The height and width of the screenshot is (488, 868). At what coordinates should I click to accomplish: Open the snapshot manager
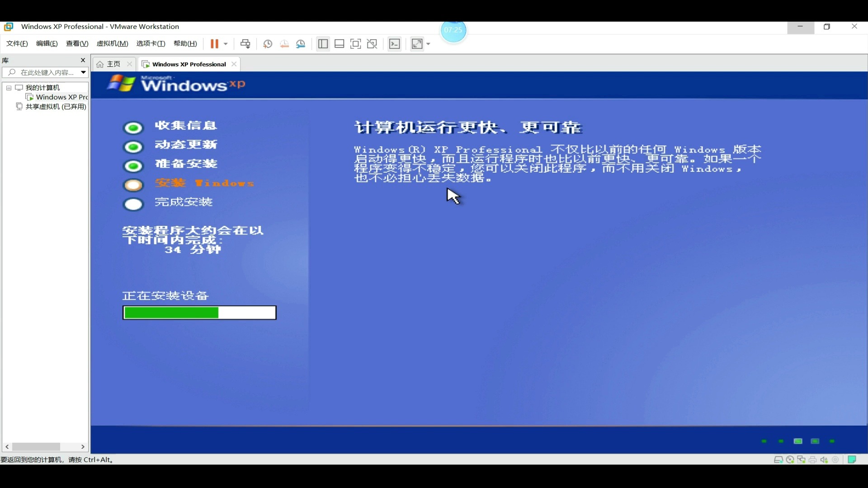tap(301, 44)
